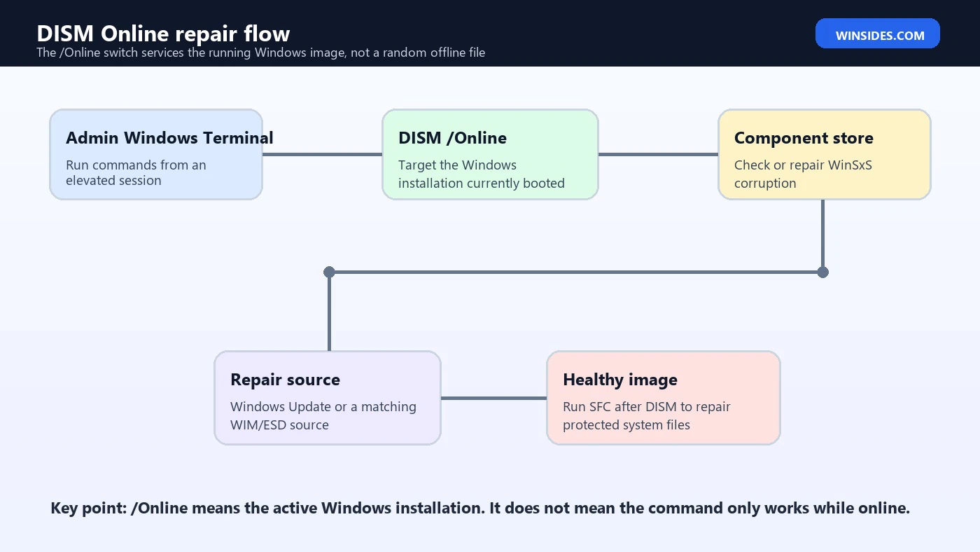The height and width of the screenshot is (552, 980).
Task: Select the subtitle about the /Online switch
Action: 260,53
